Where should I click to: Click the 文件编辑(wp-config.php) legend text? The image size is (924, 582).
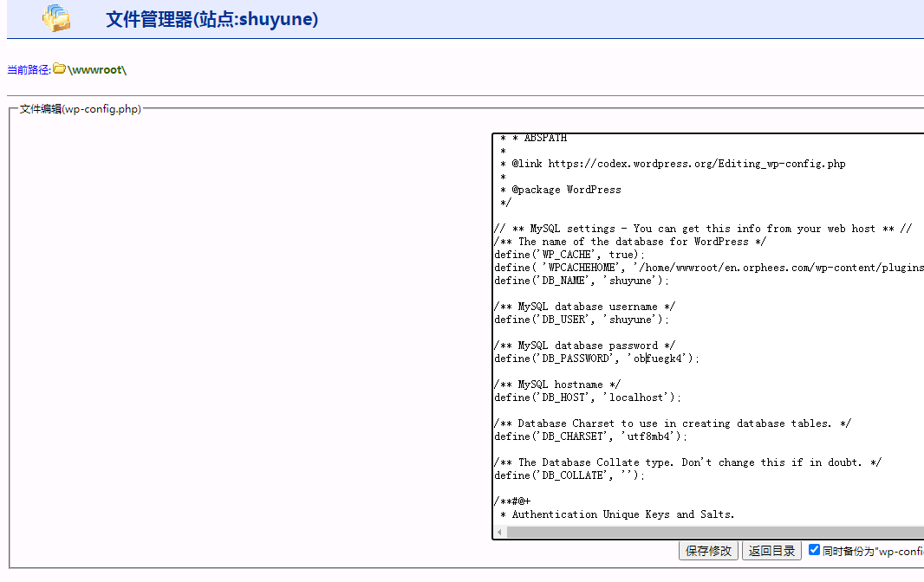pyautogui.click(x=81, y=109)
